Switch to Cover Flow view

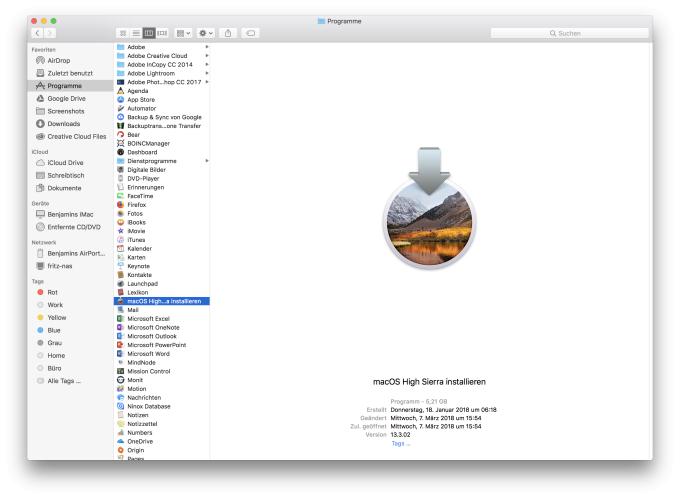tap(162, 33)
